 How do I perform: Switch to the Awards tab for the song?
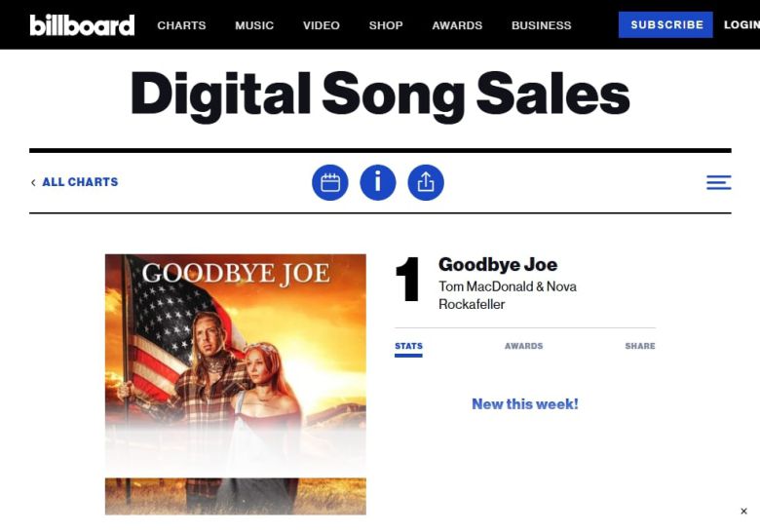[x=523, y=346]
